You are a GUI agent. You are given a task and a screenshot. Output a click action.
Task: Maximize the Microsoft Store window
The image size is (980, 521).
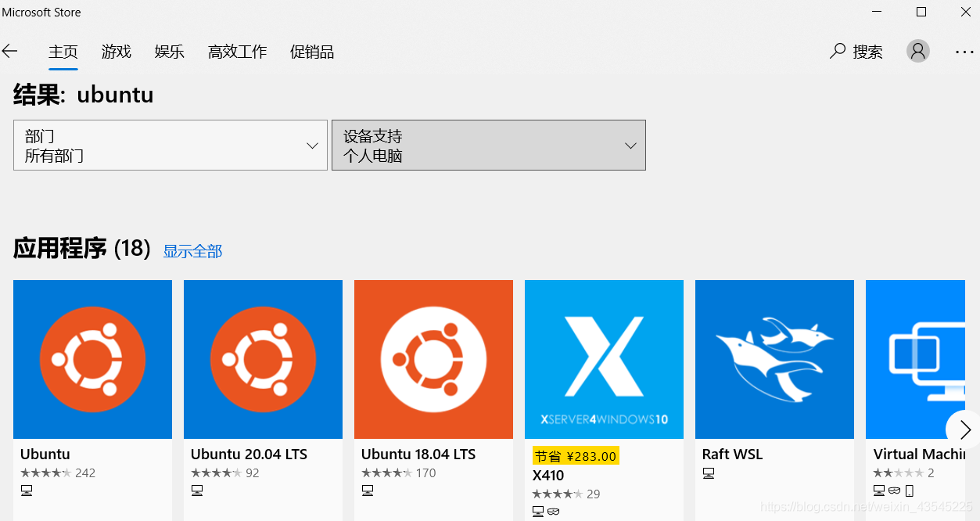pyautogui.click(x=921, y=12)
